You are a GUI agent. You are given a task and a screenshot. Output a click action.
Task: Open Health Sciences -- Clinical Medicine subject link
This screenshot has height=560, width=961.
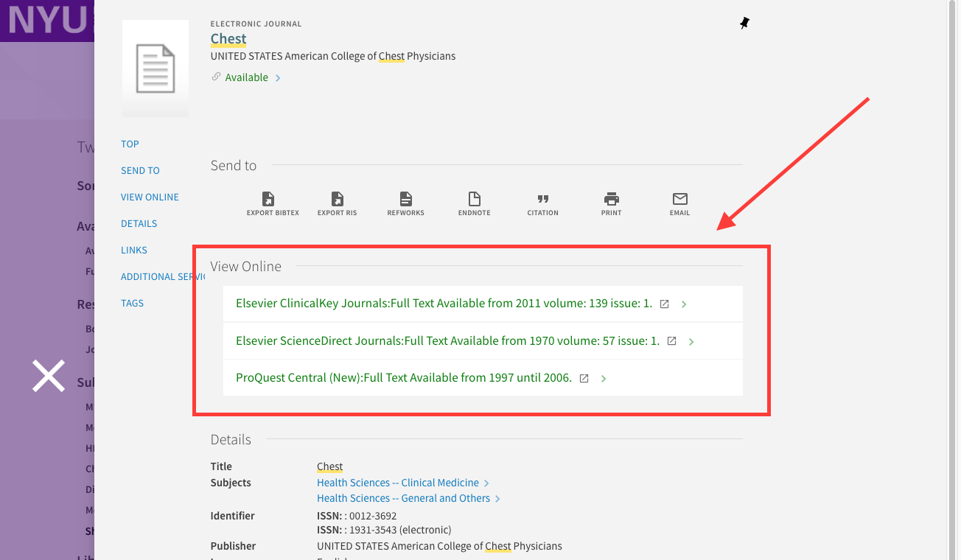tap(398, 483)
